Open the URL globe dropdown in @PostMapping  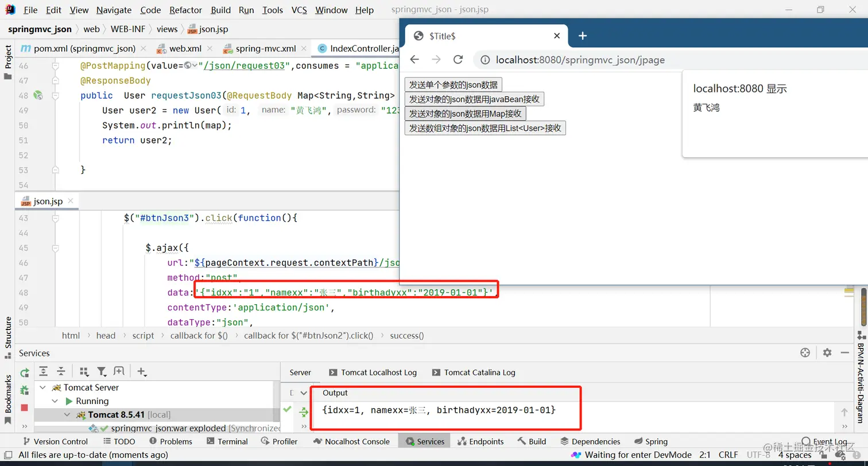(191, 65)
